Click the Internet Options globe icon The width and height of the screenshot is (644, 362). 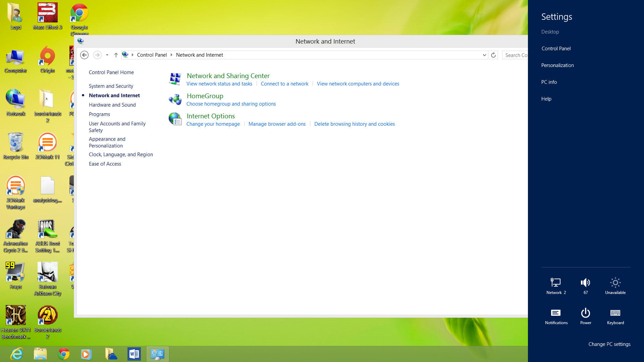pyautogui.click(x=175, y=119)
